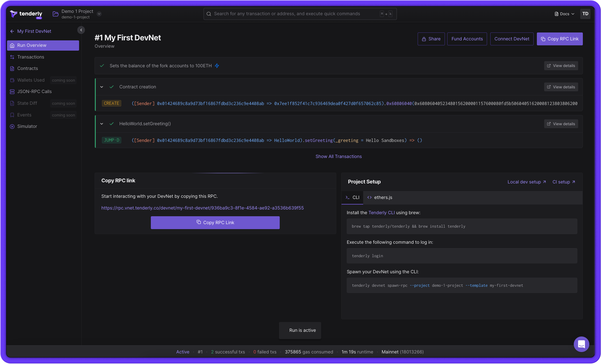Collapse the HelloWorld.setGreeting() transaction
This screenshot has height=364, width=601.
click(102, 123)
